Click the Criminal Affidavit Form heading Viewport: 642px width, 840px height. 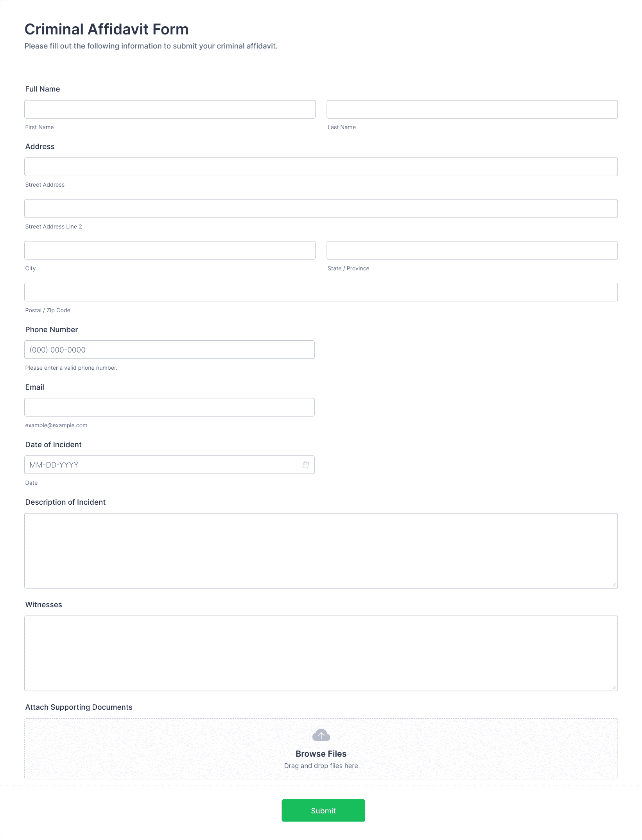(106, 29)
